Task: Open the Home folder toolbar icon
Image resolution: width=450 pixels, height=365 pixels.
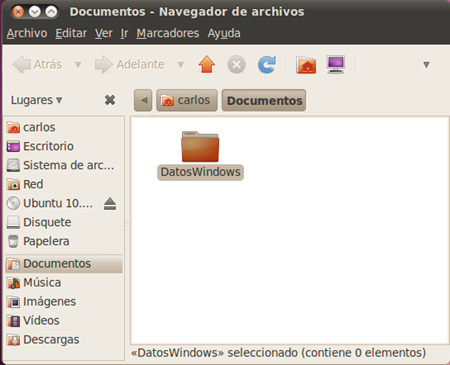Action: (306, 64)
